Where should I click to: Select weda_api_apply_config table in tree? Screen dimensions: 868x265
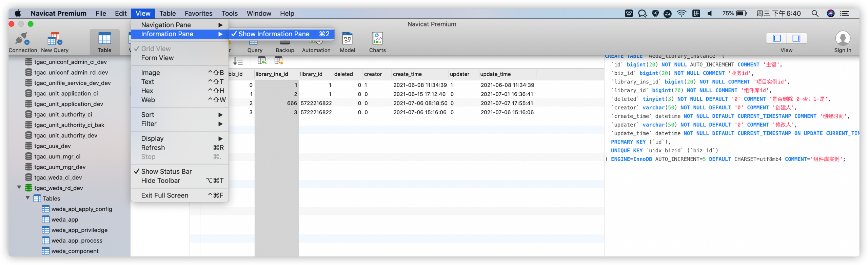click(82, 209)
